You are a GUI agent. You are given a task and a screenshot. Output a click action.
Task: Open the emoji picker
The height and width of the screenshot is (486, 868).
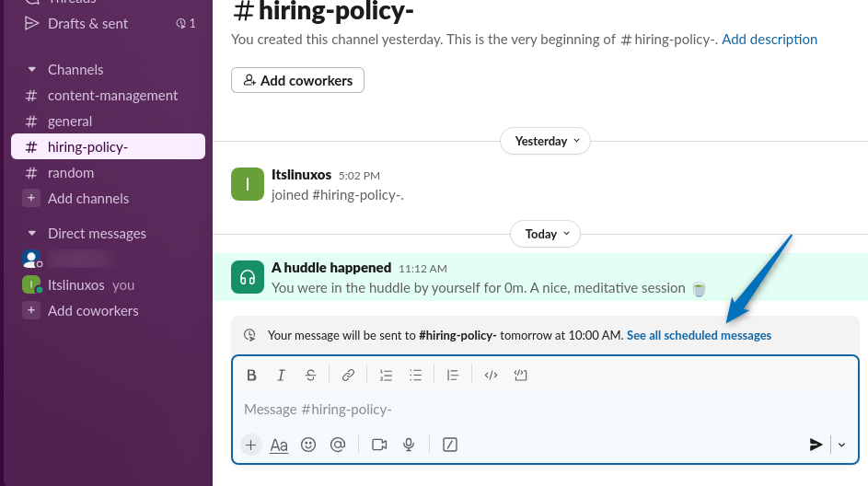(308, 445)
